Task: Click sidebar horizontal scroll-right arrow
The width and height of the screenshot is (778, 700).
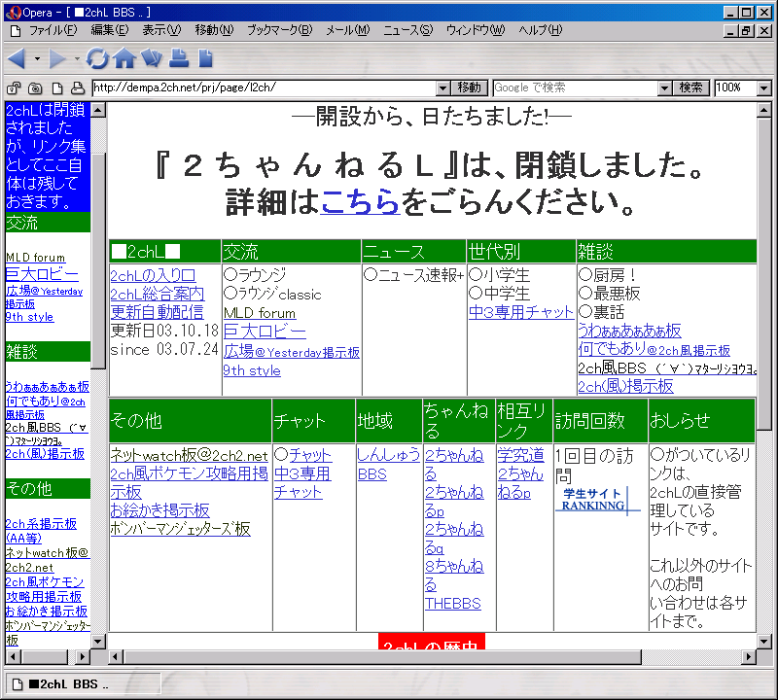Action: point(83,657)
